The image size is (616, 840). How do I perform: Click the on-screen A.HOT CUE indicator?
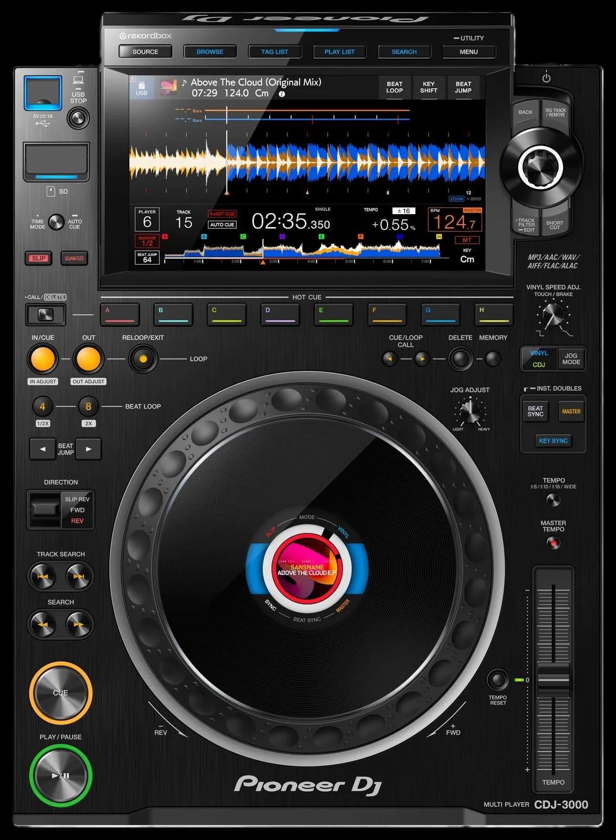pos(222,214)
